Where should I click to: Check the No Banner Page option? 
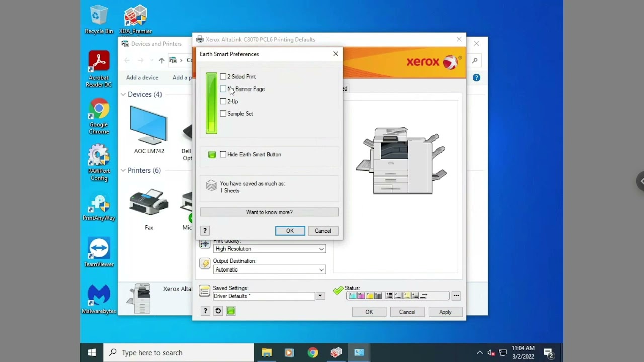(223, 89)
